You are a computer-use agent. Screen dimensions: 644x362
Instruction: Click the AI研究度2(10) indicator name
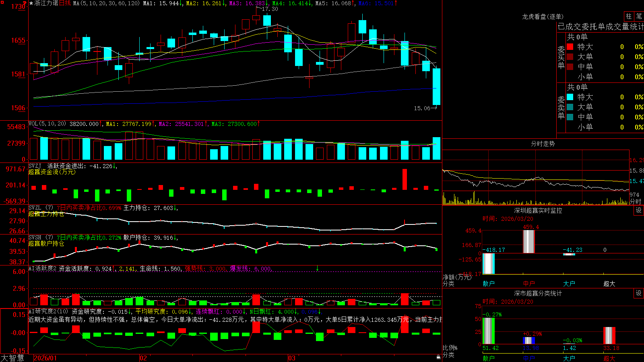(48, 311)
